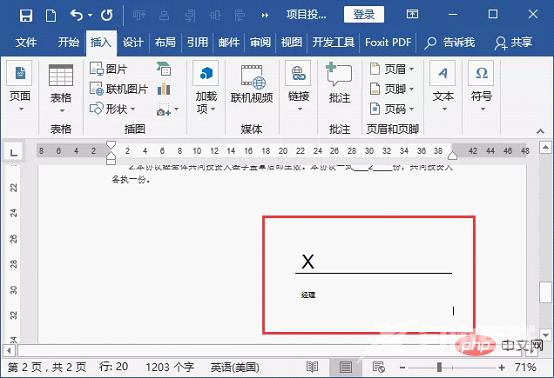Insert a chart icon
Viewport: 554px width, 378px height.
pyautogui.click(x=164, y=89)
